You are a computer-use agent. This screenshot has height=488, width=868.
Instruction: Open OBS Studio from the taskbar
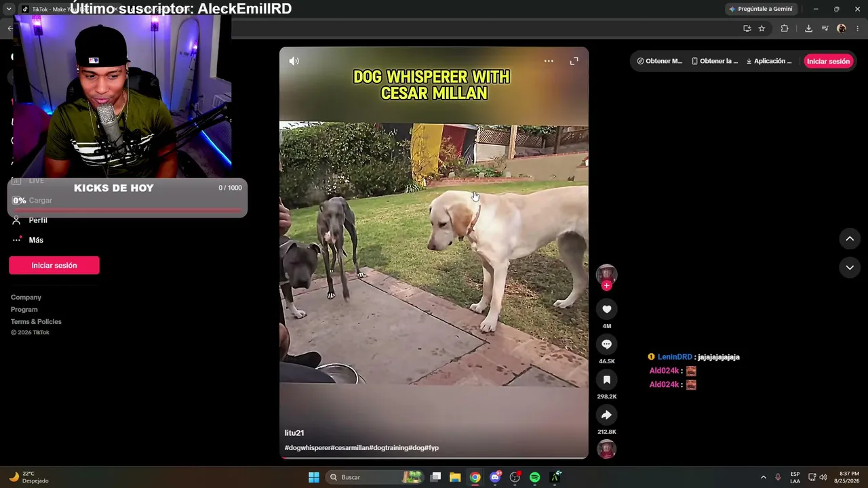[515, 477]
